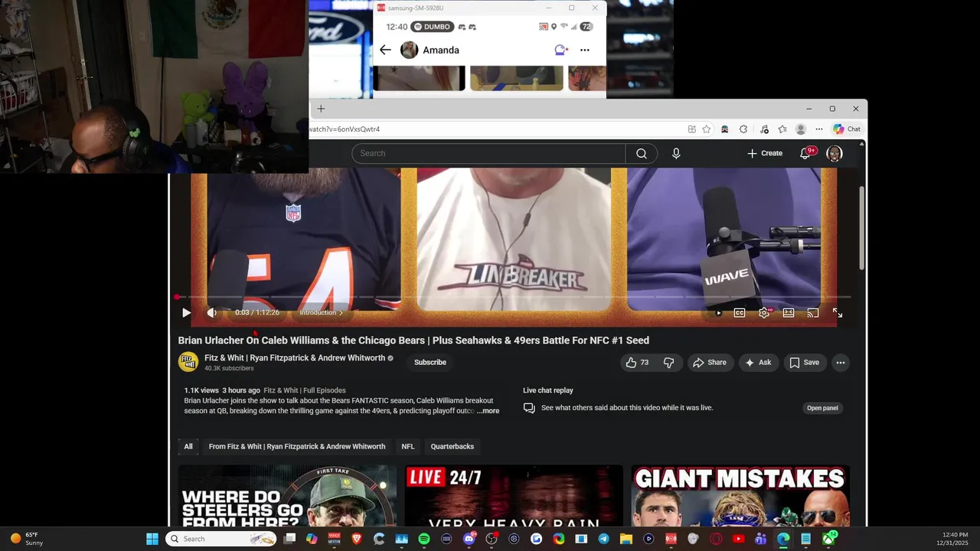980x551 pixels.
Task: Open the Fitz & Whit channel avatar
Action: 188,362
